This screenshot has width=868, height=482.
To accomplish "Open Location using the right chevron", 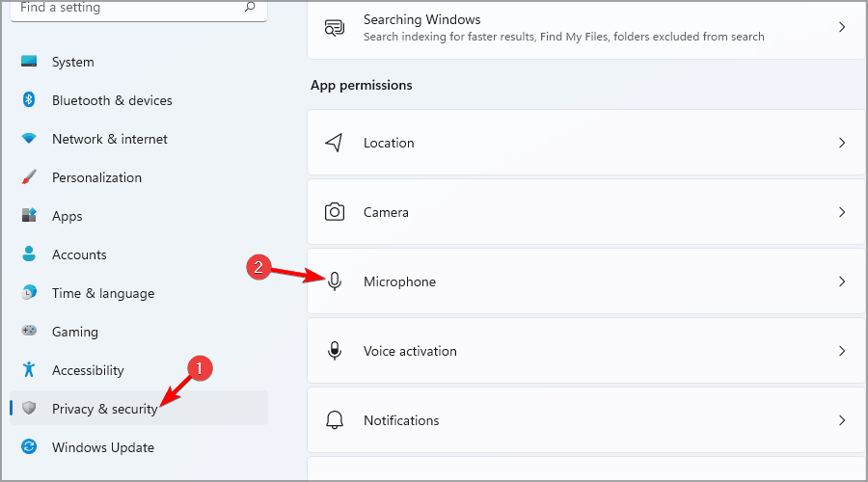I will [x=842, y=143].
